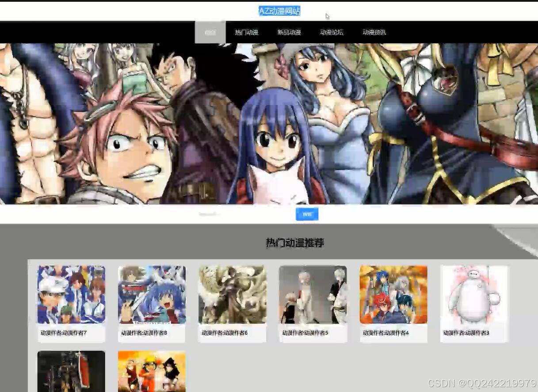This screenshot has height=392, width=538.
Task: Open the 动漫作者6 anime thumbnail
Action: [232, 294]
